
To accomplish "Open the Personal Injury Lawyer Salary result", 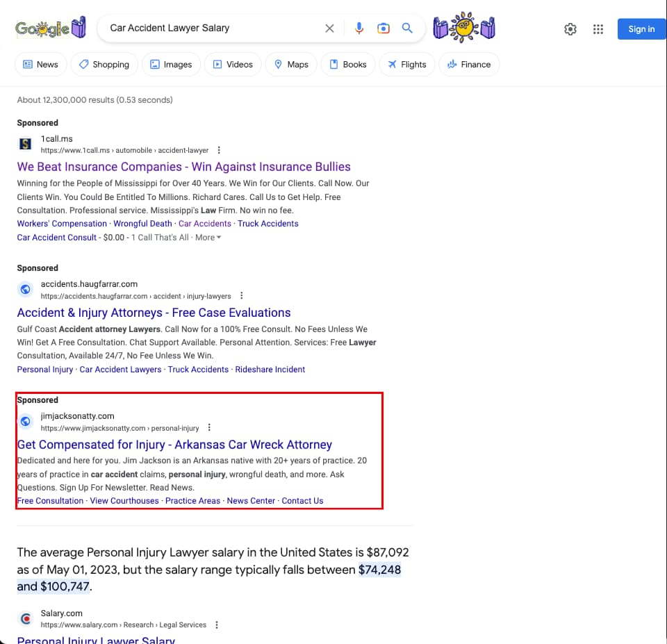I will [x=96, y=639].
